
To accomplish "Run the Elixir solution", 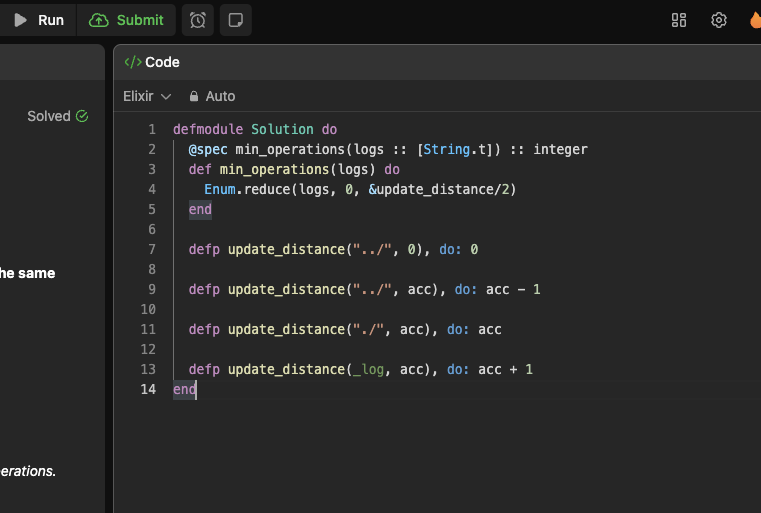I will point(38,20).
